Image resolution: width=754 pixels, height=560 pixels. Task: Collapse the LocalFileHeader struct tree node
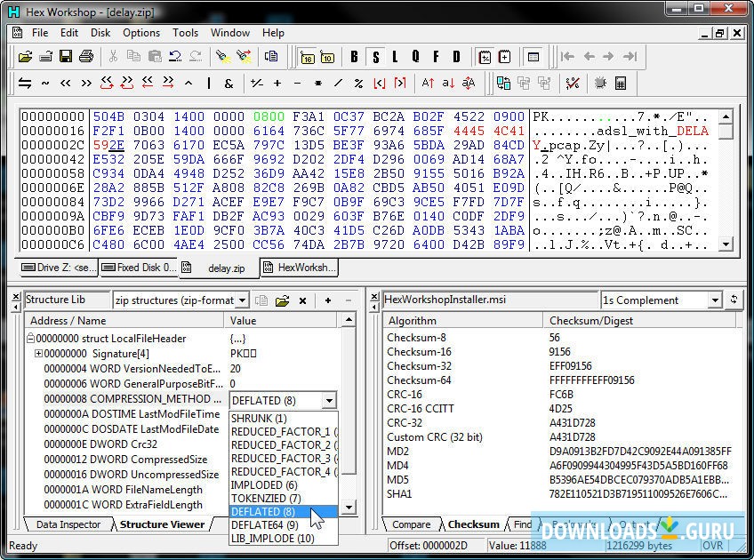[x=31, y=339]
